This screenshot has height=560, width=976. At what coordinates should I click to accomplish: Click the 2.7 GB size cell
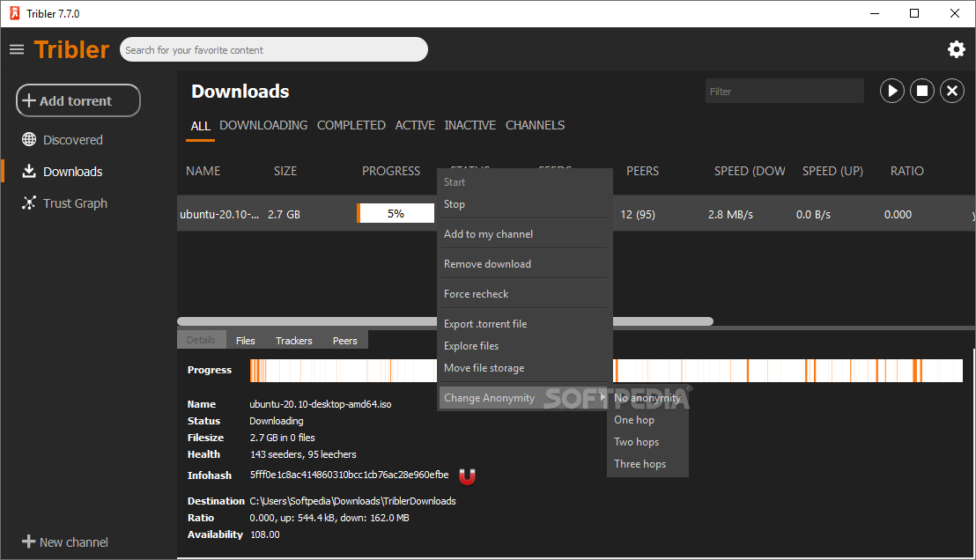(284, 214)
